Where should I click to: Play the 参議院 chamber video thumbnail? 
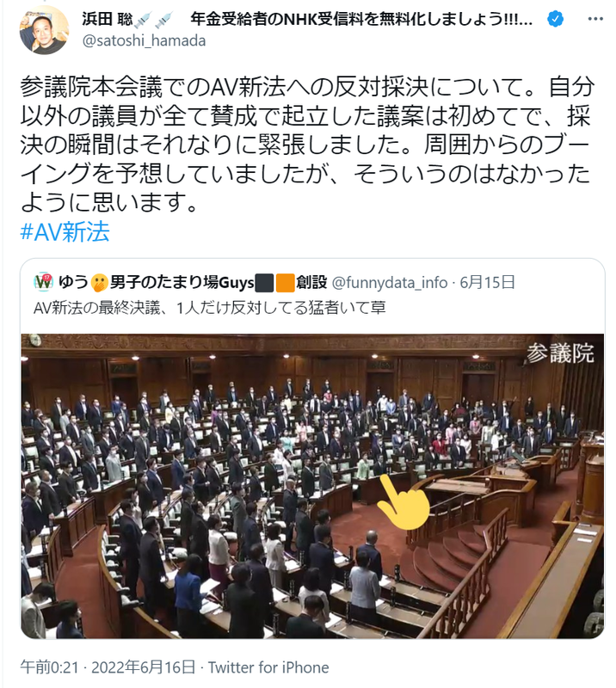(312, 486)
